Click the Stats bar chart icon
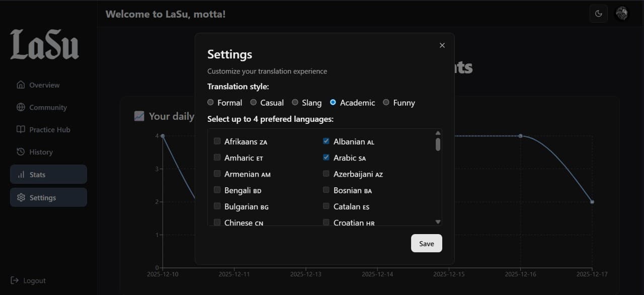Viewport: 644px width, 295px height. coord(21,175)
